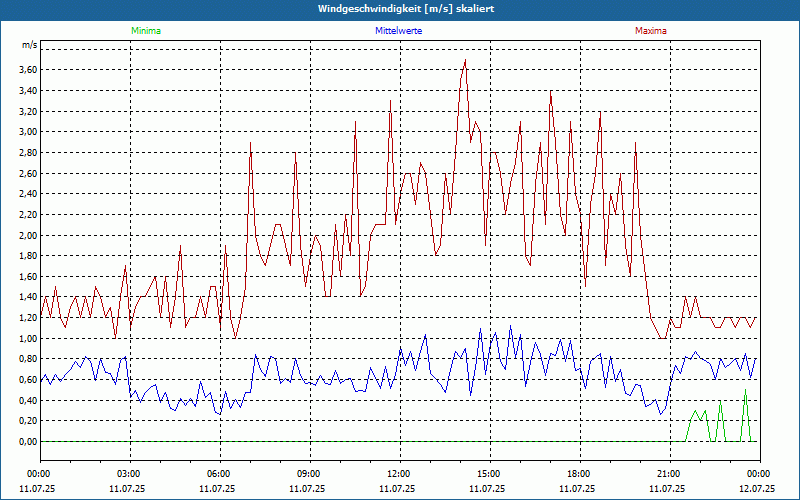Click the 0,00 y-axis value

28,442
